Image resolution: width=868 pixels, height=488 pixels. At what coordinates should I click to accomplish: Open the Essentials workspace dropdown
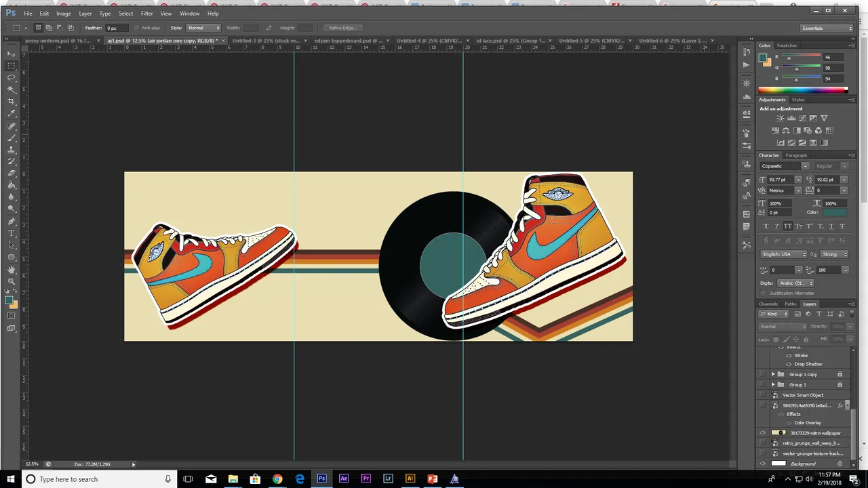point(826,28)
